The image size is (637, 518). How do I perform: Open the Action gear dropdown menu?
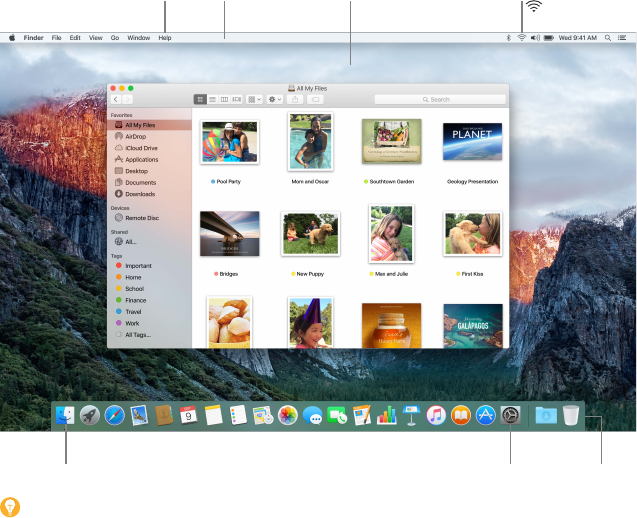click(x=274, y=100)
